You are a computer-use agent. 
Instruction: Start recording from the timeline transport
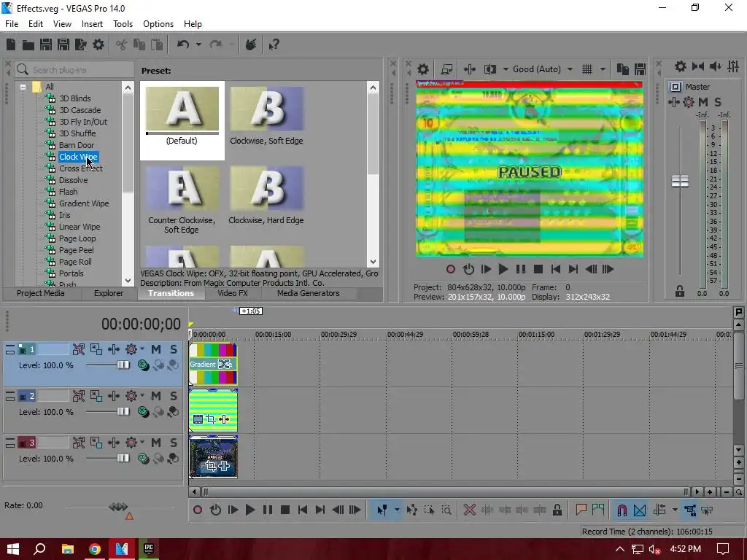pos(197,510)
